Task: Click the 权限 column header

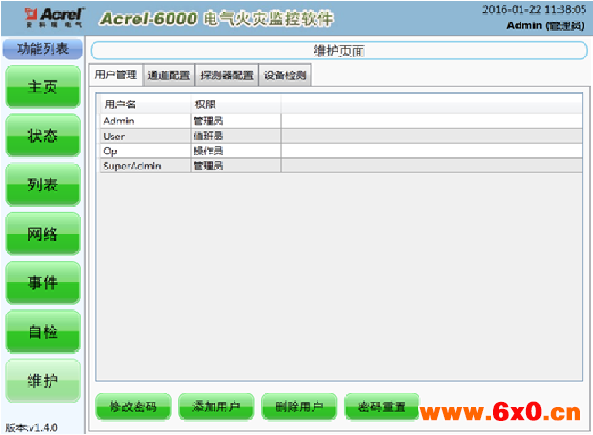Action: pyautogui.click(x=236, y=104)
